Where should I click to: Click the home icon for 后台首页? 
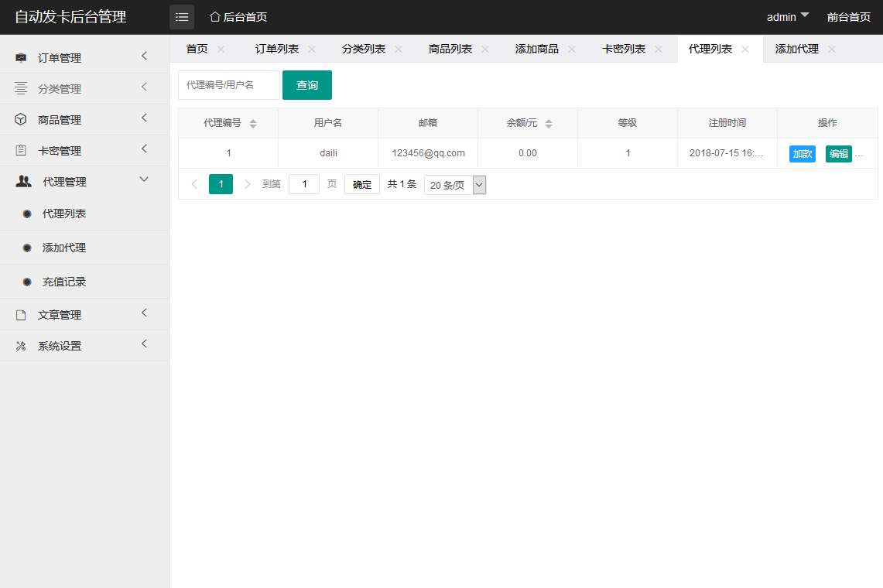click(x=215, y=17)
